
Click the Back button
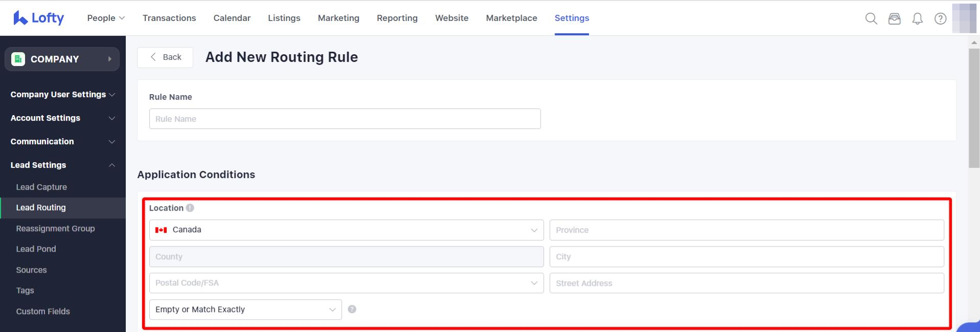coord(165,57)
